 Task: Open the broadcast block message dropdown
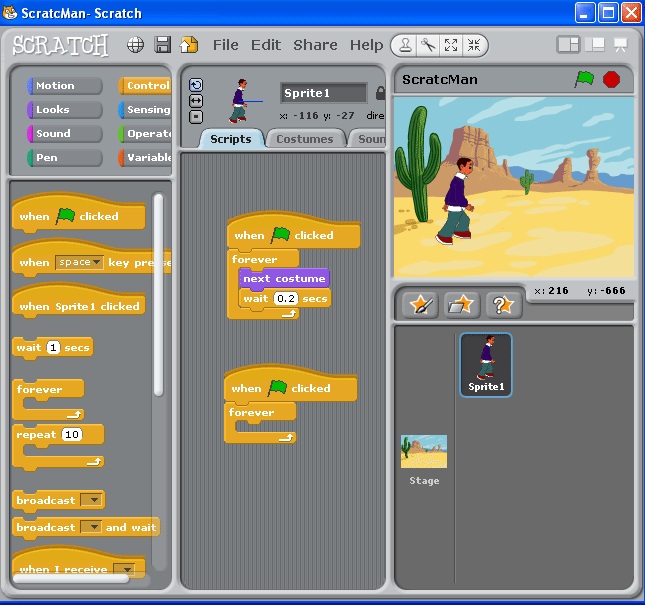[91, 500]
